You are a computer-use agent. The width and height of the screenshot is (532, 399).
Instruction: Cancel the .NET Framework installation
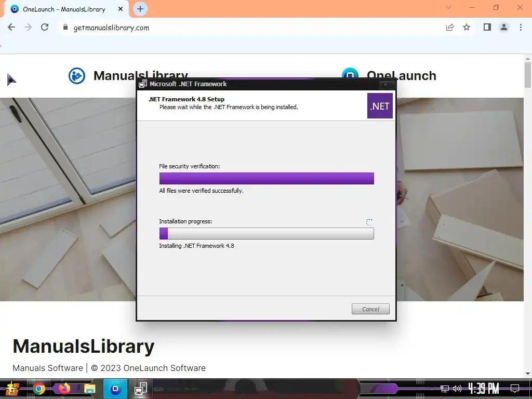pos(370,309)
